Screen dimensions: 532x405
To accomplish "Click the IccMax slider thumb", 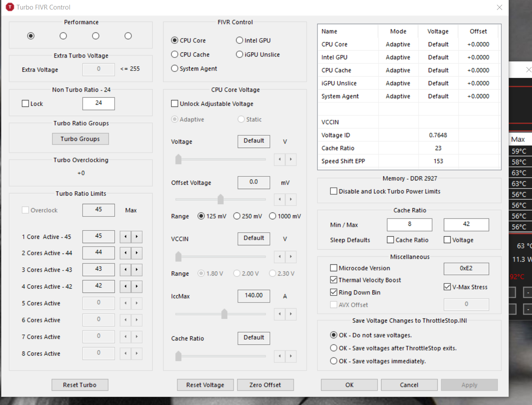I will click(x=224, y=314).
